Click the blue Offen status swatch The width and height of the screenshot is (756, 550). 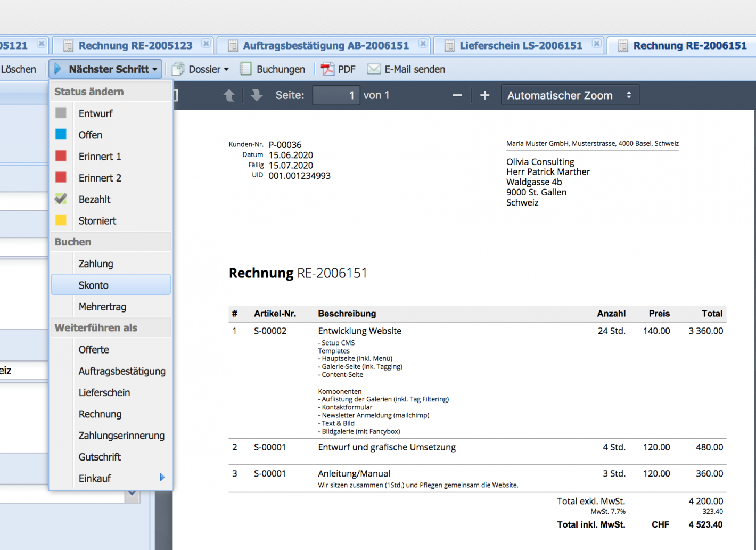[61, 135]
